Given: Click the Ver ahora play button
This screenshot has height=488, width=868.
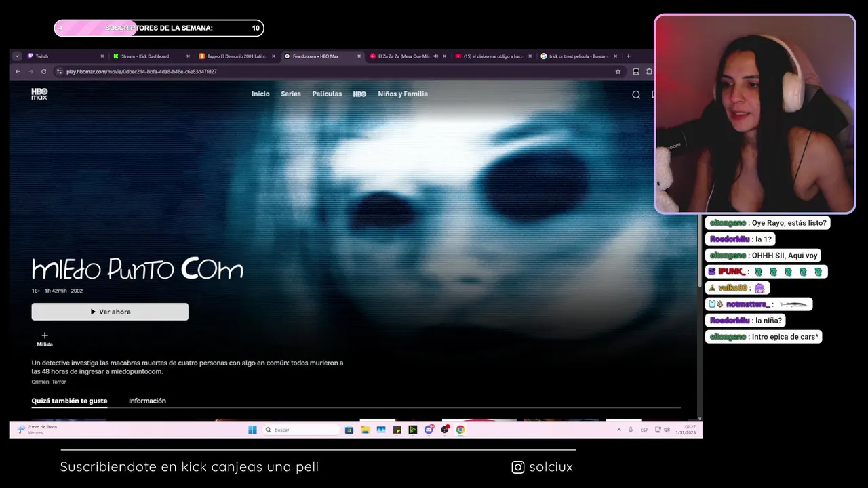Looking at the screenshot, I should [x=110, y=312].
